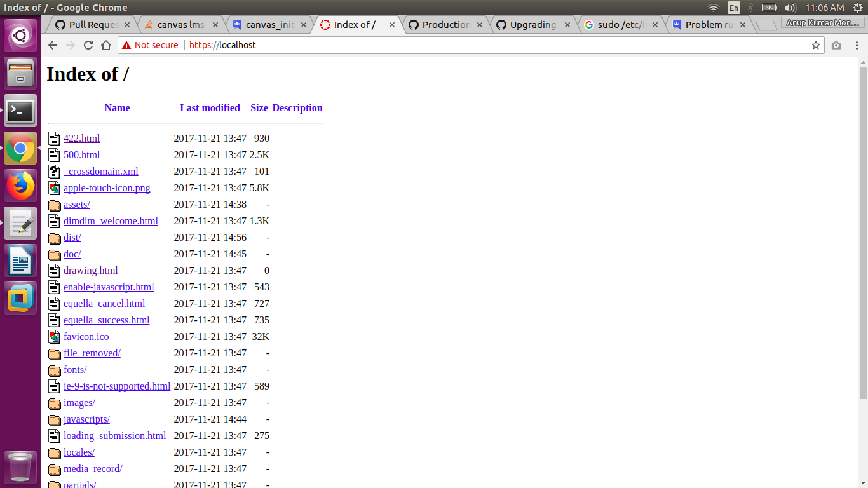
Task: Open Chrome three-dot menu
Action: (x=857, y=45)
